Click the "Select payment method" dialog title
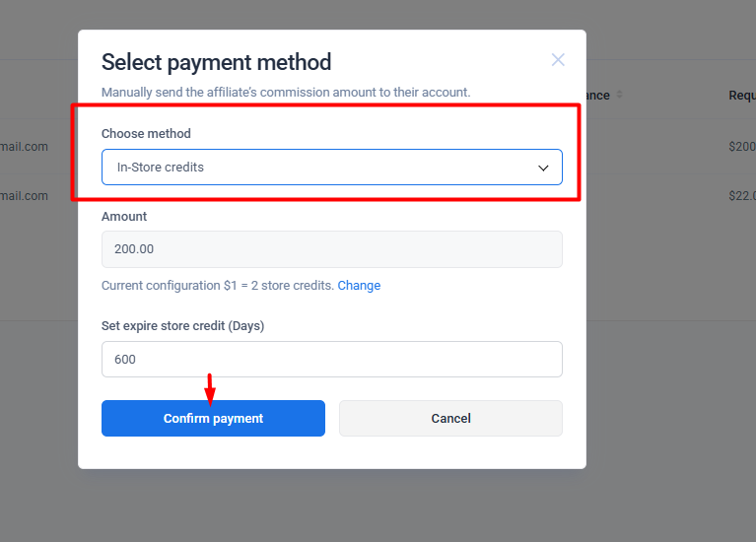756x542 pixels. tap(216, 62)
